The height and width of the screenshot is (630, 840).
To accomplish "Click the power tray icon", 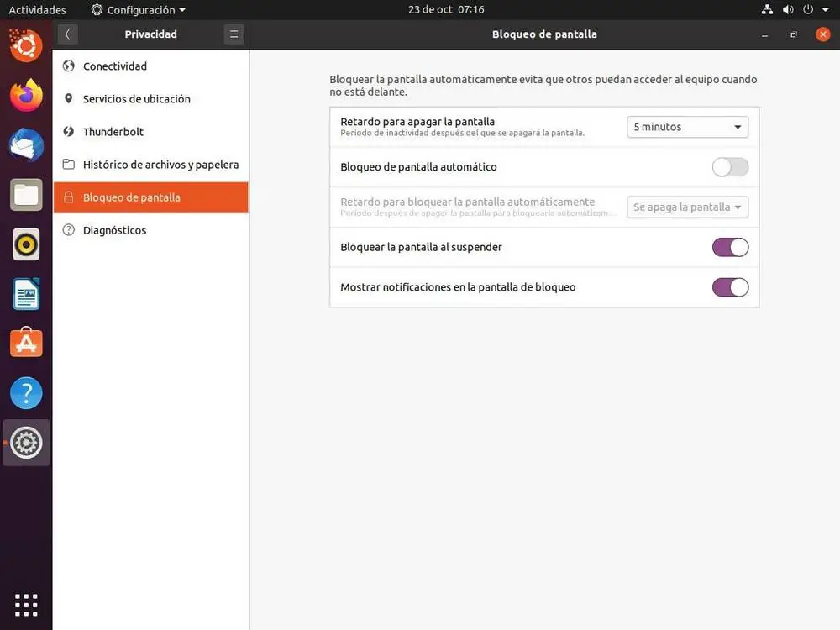I will pos(808,9).
